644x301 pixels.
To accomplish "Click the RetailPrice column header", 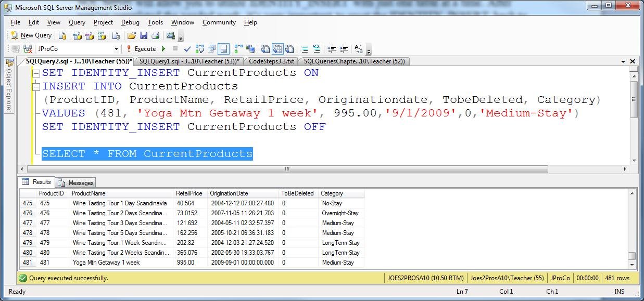I will click(x=190, y=193).
